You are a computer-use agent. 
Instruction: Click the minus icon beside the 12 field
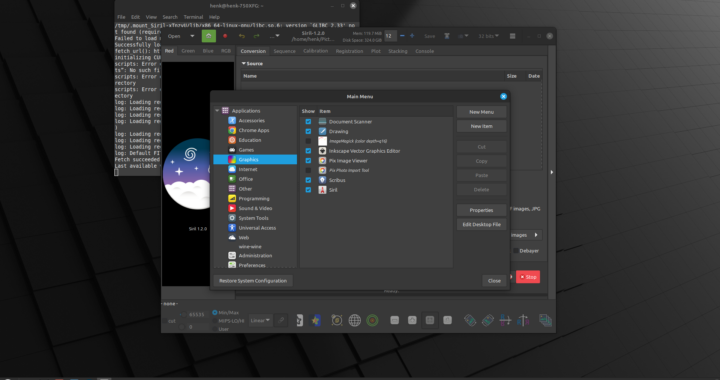[402, 36]
